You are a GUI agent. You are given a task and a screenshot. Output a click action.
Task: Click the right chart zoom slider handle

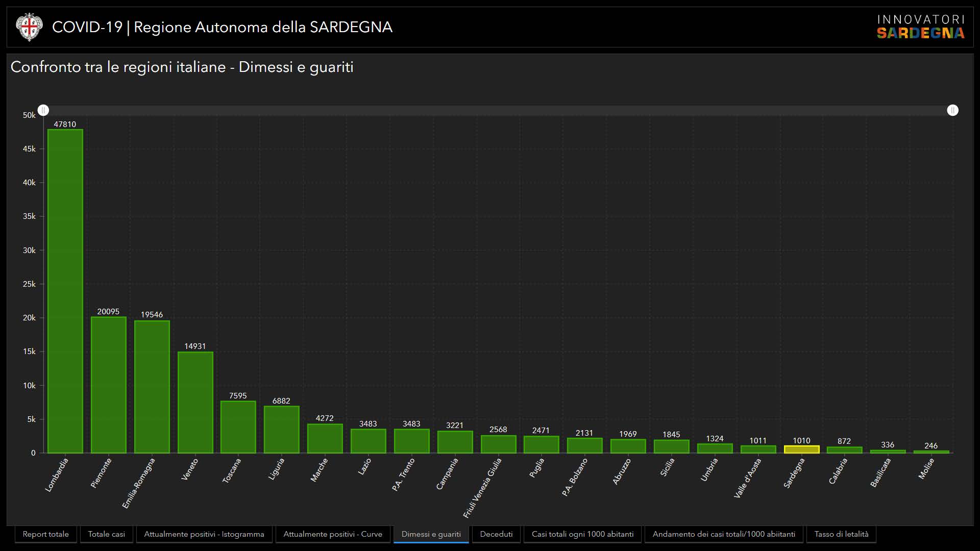tap(952, 110)
